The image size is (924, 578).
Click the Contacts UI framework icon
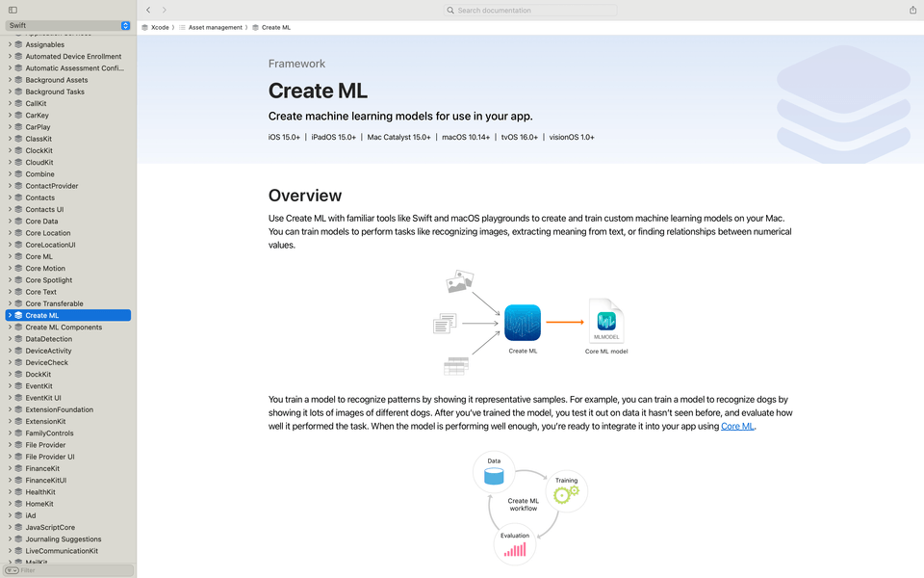click(19, 210)
